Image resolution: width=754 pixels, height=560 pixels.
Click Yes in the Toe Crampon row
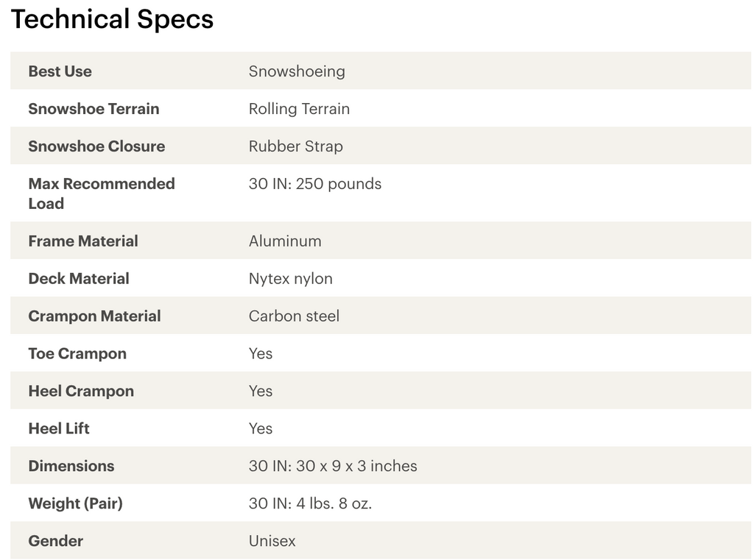pos(261,354)
